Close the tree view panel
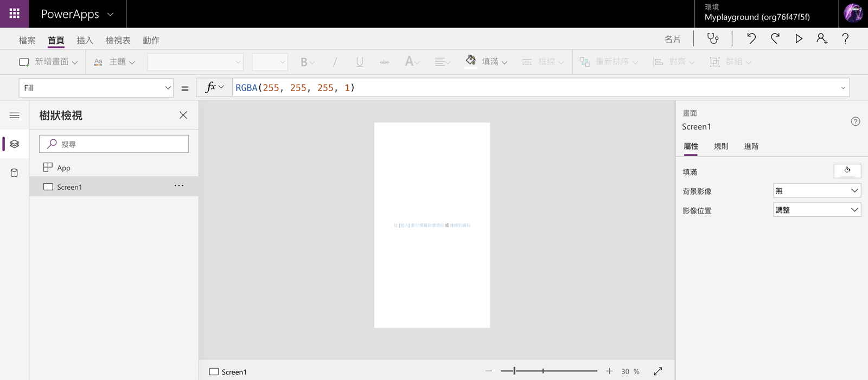Image resolution: width=868 pixels, height=380 pixels. tap(183, 115)
